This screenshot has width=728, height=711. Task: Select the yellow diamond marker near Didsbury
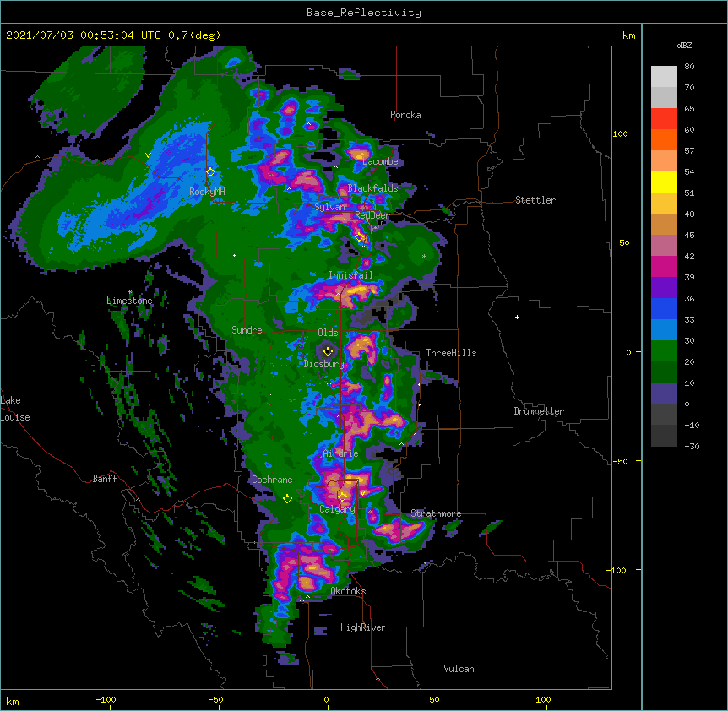point(328,352)
